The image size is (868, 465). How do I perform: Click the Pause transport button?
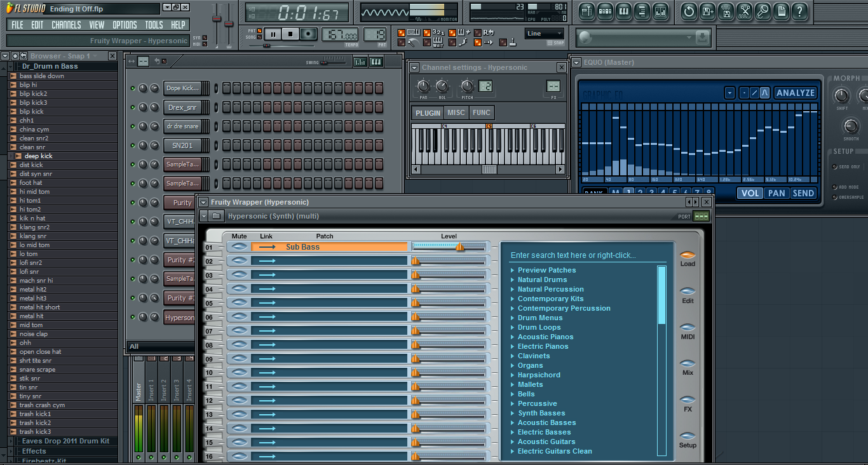coord(273,34)
